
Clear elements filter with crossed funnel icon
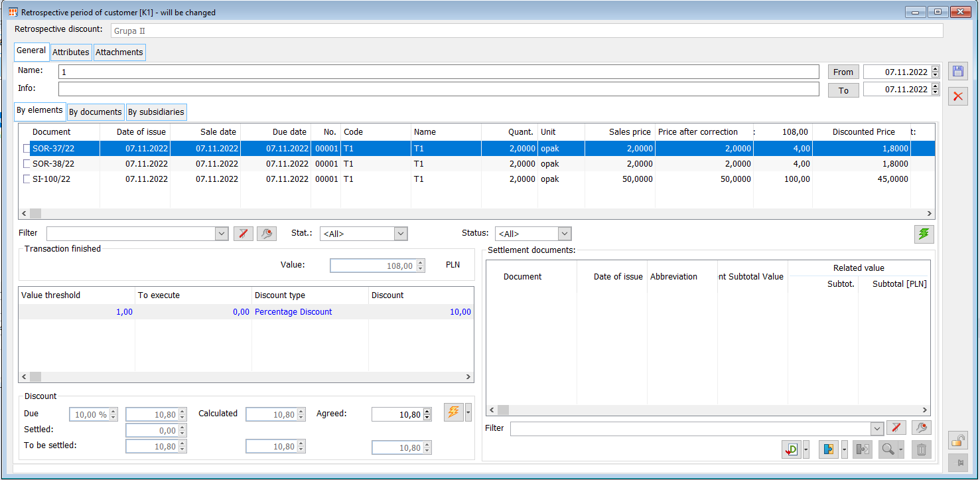click(x=244, y=234)
